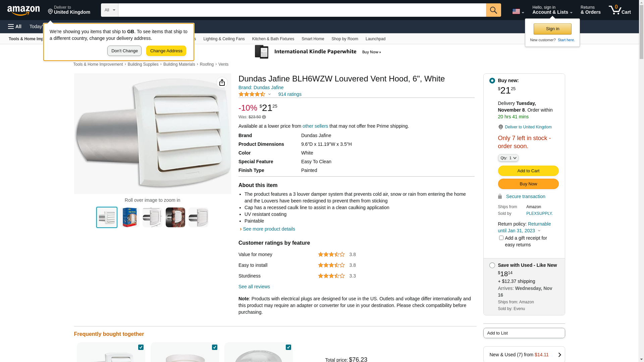Click the Amazon logo
The width and height of the screenshot is (644, 362).
[23, 10]
